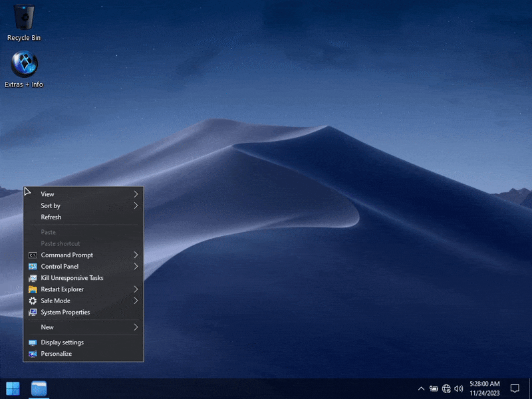Expand the Sort by submenu arrow
This screenshot has width=532, height=399.
click(136, 205)
